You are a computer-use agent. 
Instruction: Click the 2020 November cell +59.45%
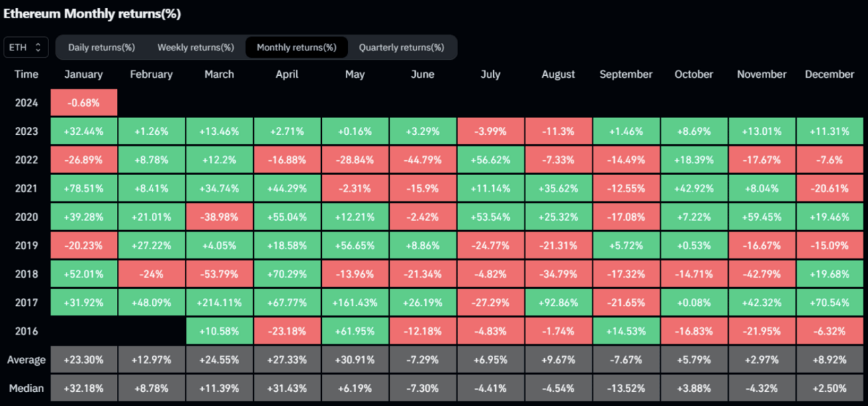(762, 217)
